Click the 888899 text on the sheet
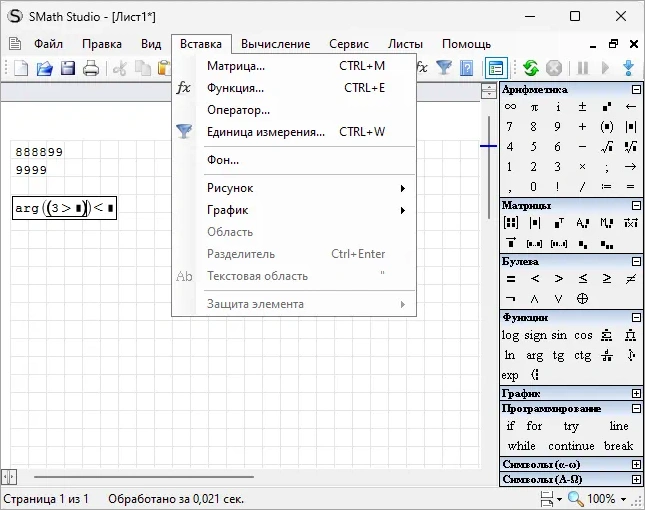 [39, 152]
